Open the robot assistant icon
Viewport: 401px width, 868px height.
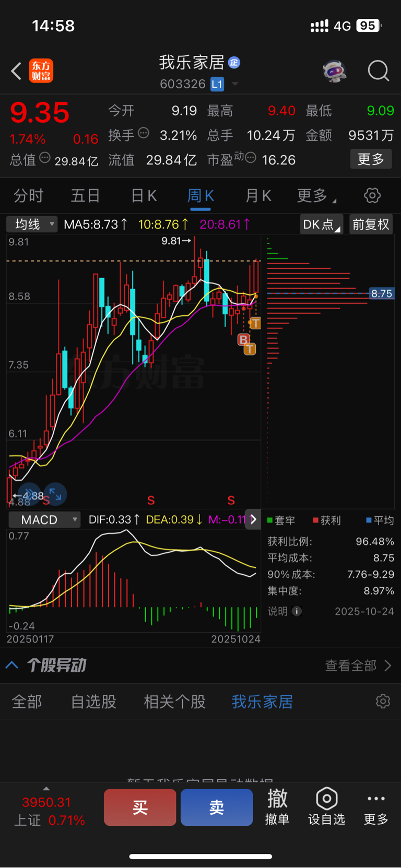[x=335, y=70]
